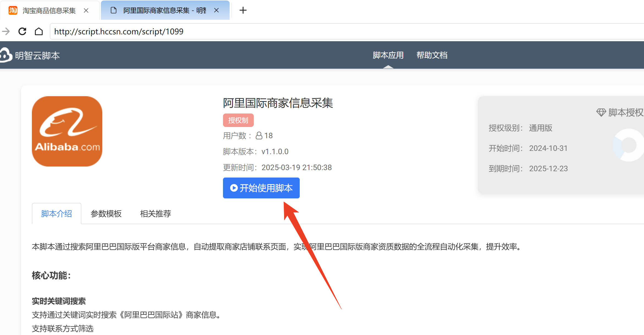Screen dimensions: 644x335
Task: Start the script with 开始使用脚本 button
Action: coord(261,188)
